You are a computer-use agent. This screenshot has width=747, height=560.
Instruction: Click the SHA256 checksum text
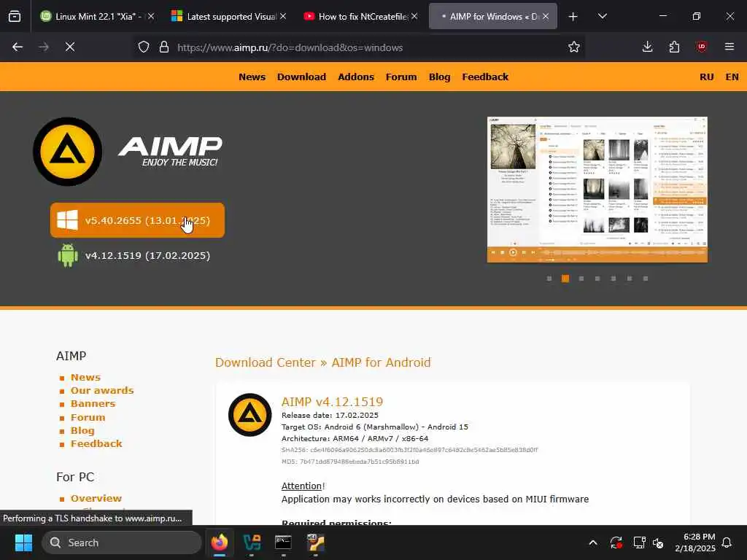click(409, 450)
